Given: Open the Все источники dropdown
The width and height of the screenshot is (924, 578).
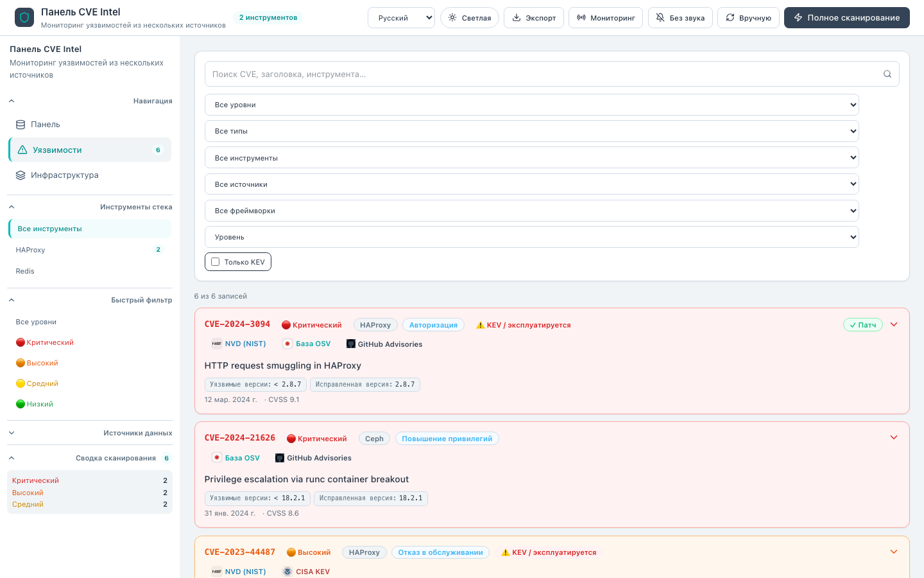Looking at the screenshot, I should tap(532, 184).
